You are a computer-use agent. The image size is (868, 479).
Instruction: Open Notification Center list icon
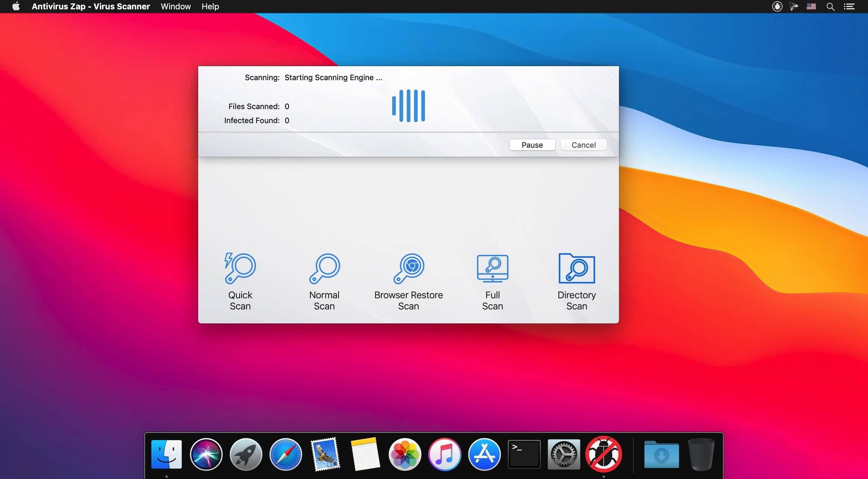point(849,6)
